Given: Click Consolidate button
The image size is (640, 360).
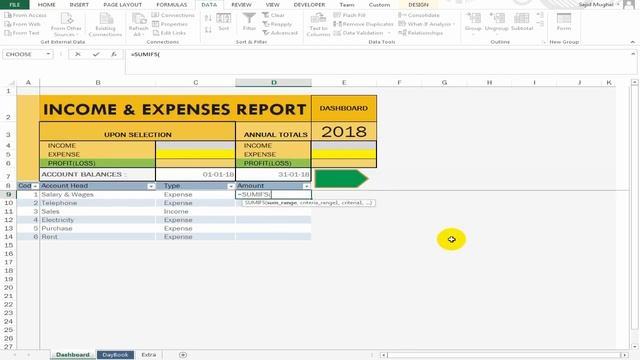Looking at the screenshot, I should click(x=419, y=15).
